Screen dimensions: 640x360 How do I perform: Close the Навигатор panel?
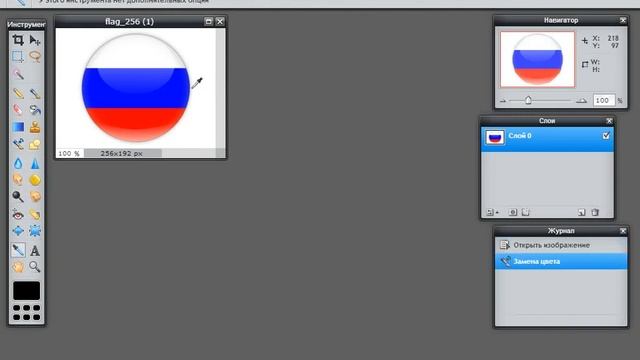coord(622,20)
